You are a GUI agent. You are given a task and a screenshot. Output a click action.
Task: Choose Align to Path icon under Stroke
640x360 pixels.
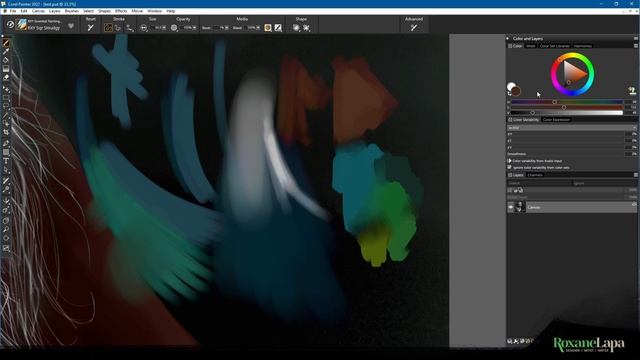pos(130,28)
